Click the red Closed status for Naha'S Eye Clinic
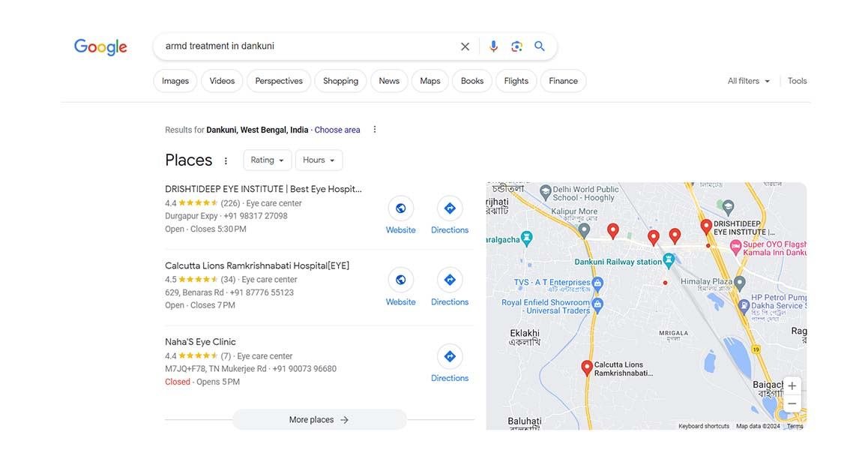The image size is (868, 450). [x=177, y=382]
